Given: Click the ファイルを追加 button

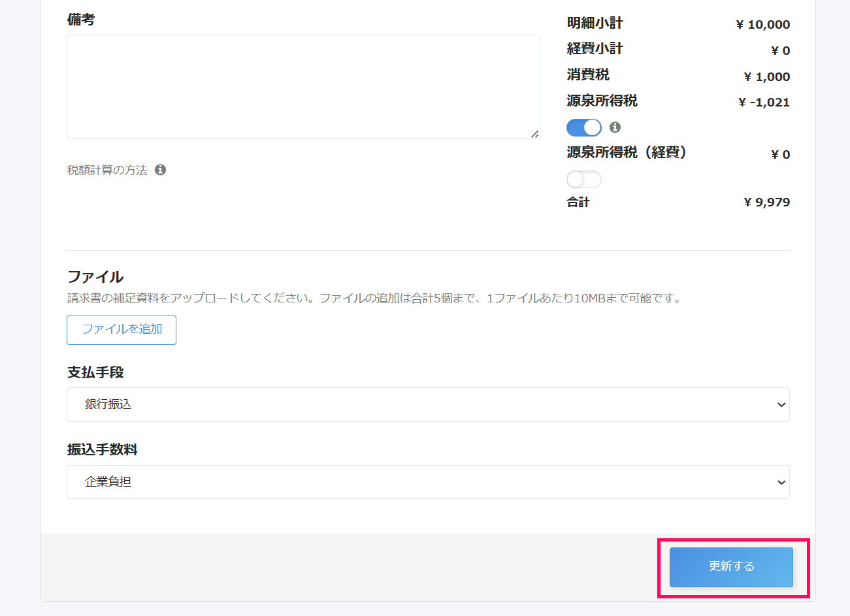Looking at the screenshot, I should tap(122, 330).
